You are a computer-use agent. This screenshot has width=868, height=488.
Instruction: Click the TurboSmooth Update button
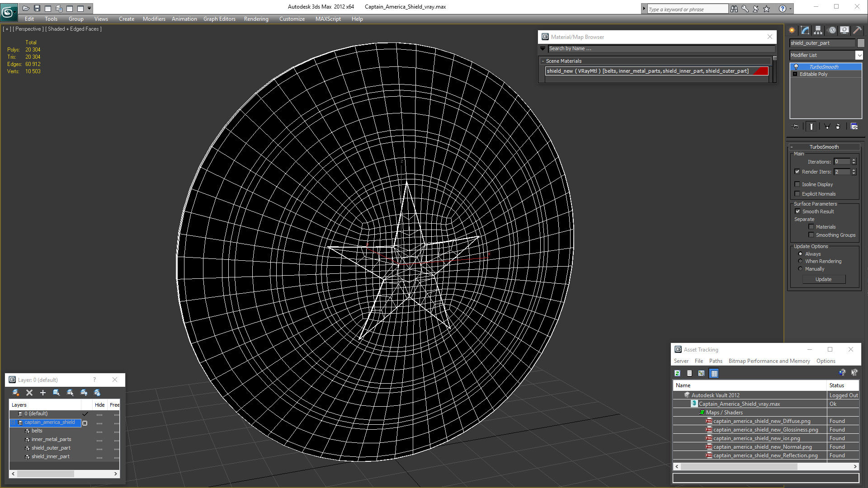coord(824,279)
